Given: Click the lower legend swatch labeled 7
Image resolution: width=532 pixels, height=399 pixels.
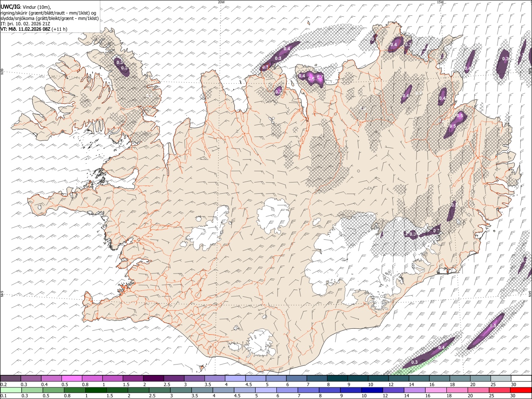Looking at the screenshot, I should point(308,390).
